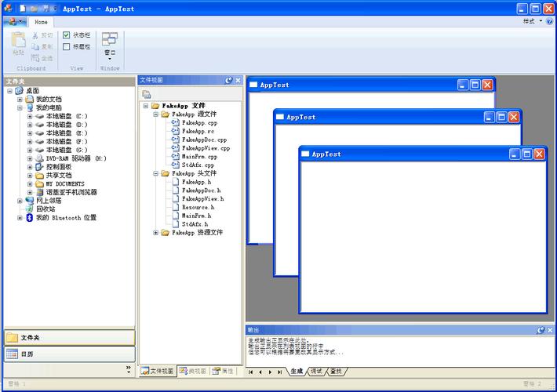Click the help question mark icon
Screen dimensions: 557x392
(549, 21)
